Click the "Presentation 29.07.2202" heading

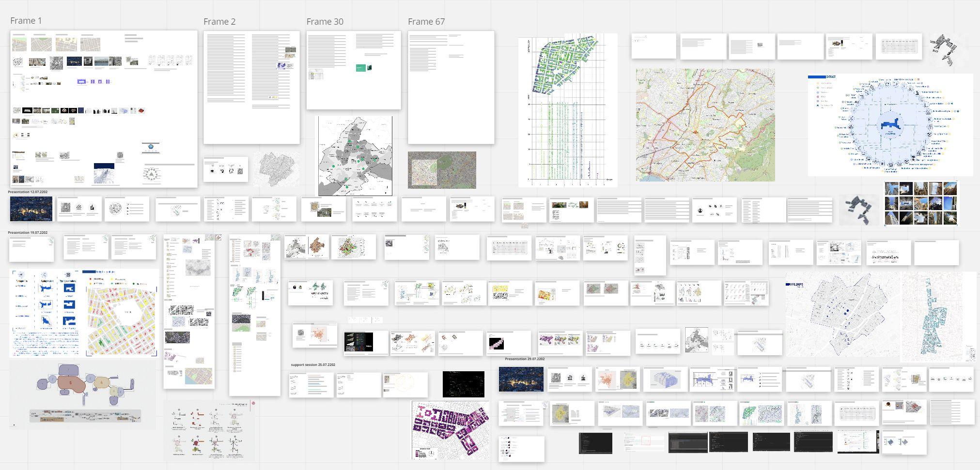[525, 359]
